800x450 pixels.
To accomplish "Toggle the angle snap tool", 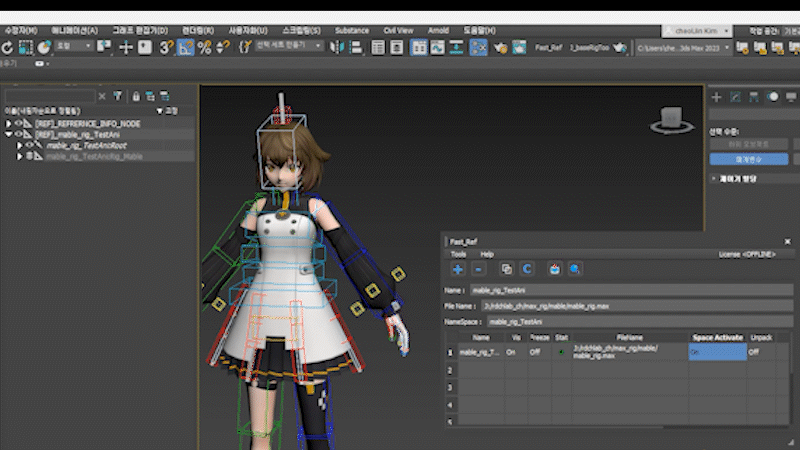I will (x=186, y=47).
